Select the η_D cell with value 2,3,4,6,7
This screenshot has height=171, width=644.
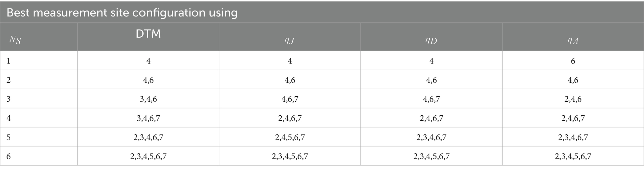point(431,137)
